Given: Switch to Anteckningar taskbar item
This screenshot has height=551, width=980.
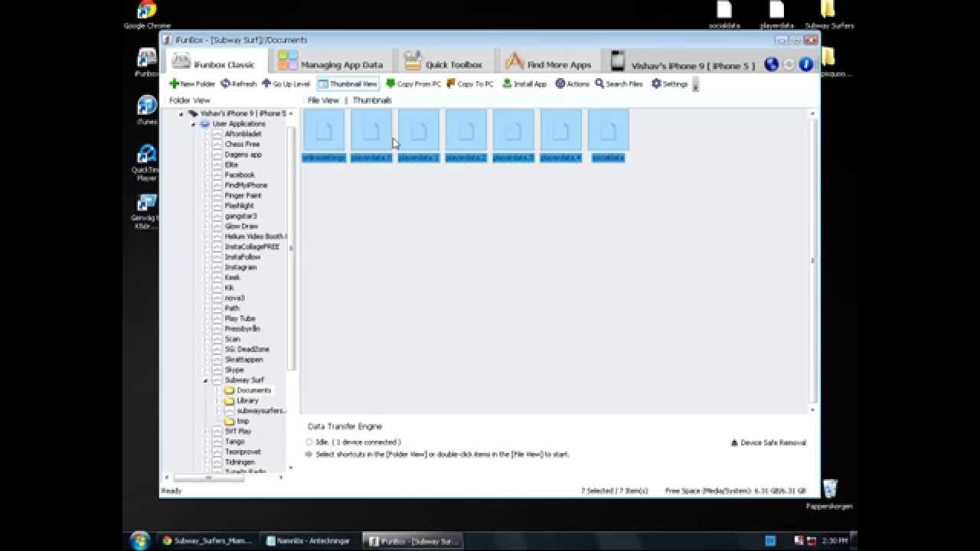Looking at the screenshot, I should [x=310, y=540].
